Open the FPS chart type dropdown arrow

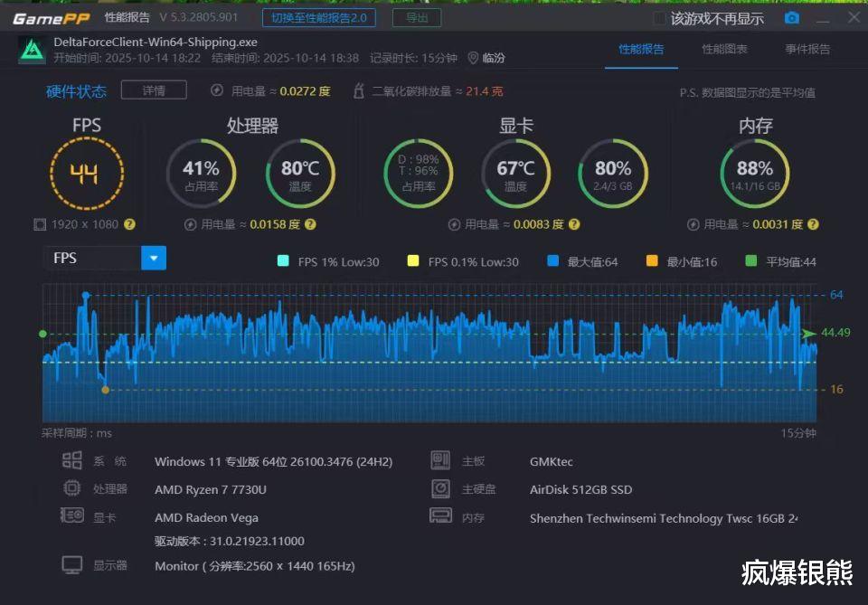[154, 258]
